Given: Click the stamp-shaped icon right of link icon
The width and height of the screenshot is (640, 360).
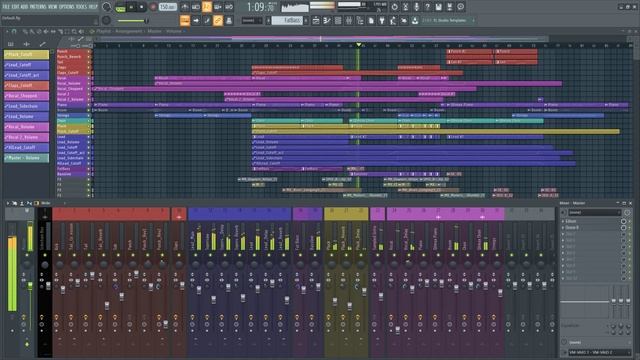Looking at the screenshot, I should (x=229, y=20).
